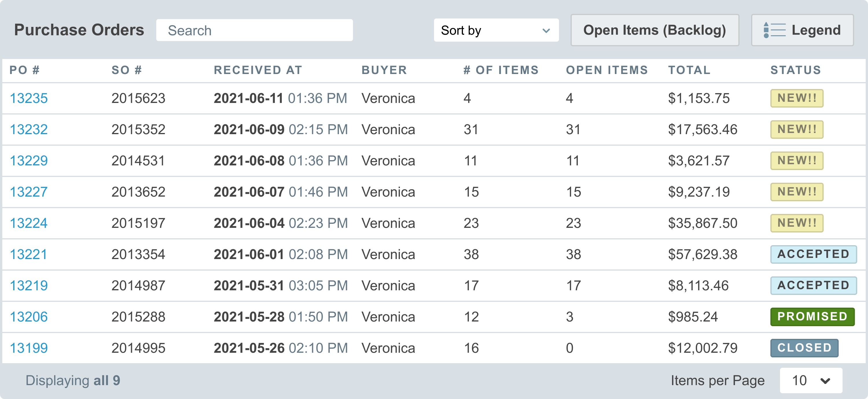Click the ACCEPTED badge for PO 13221
This screenshot has height=399, width=868.
(813, 254)
